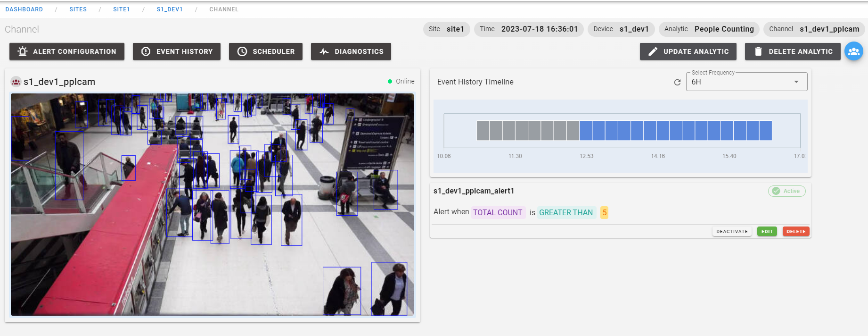Click the Scheduler clock icon
The image size is (868, 336).
point(242,51)
